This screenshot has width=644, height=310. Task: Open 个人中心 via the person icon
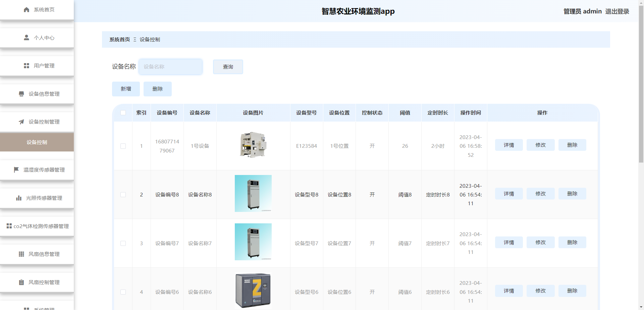(x=26, y=38)
